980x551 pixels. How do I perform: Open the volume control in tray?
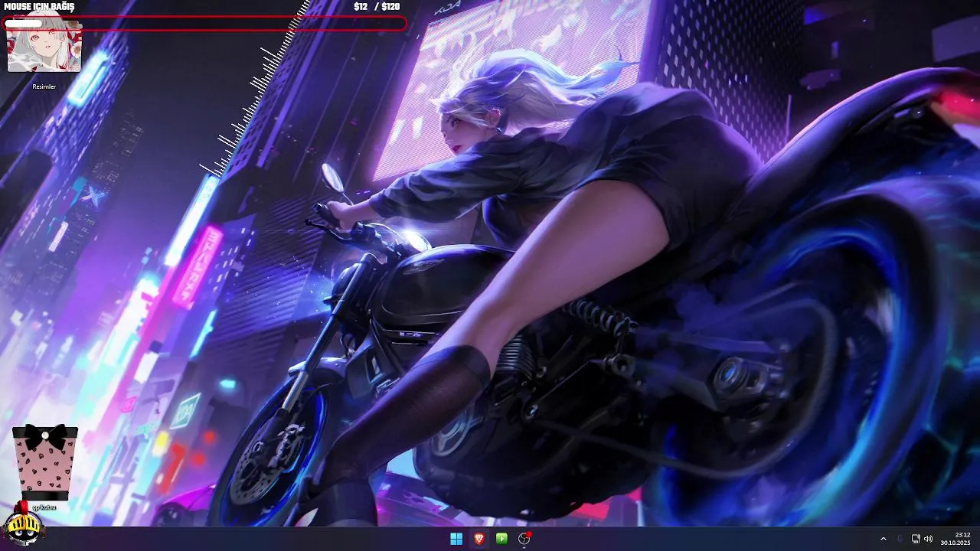click(x=928, y=539)
